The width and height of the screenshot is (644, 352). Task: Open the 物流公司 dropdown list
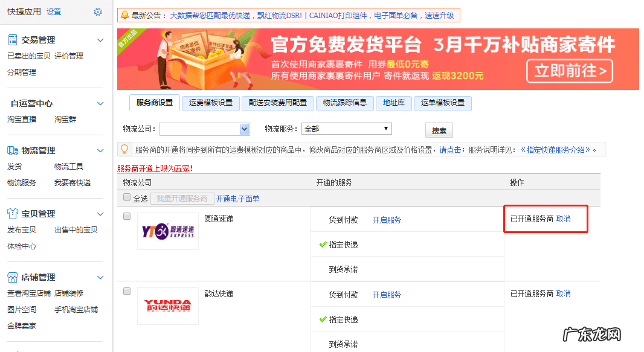click(x=205, y=129)
